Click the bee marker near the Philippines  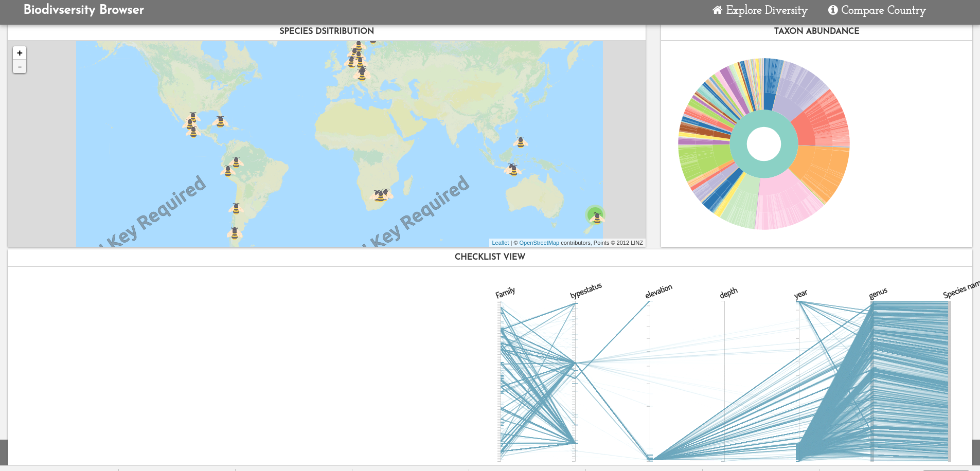click(x=520, y=142)
